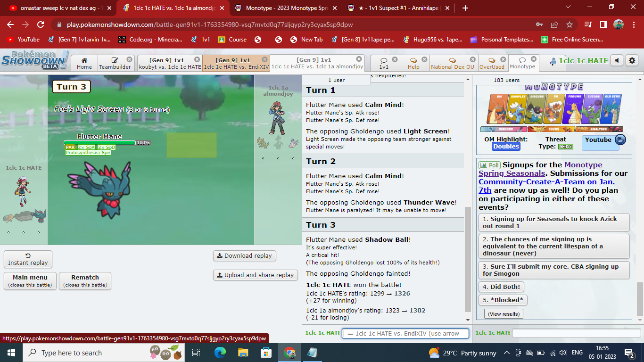Image resolution: width=644 pixels, height=362 pixels.
Task: Open the 1v1 chat room tab
Action: click(384, 63)
